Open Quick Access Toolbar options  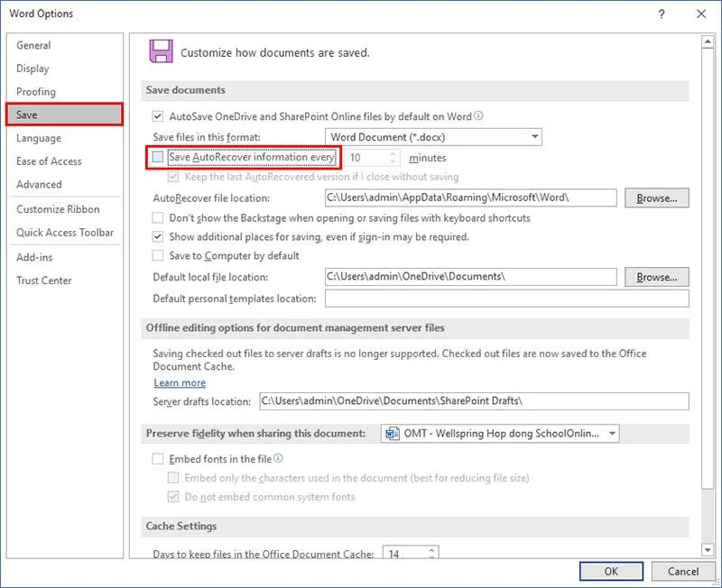[65, 233]
